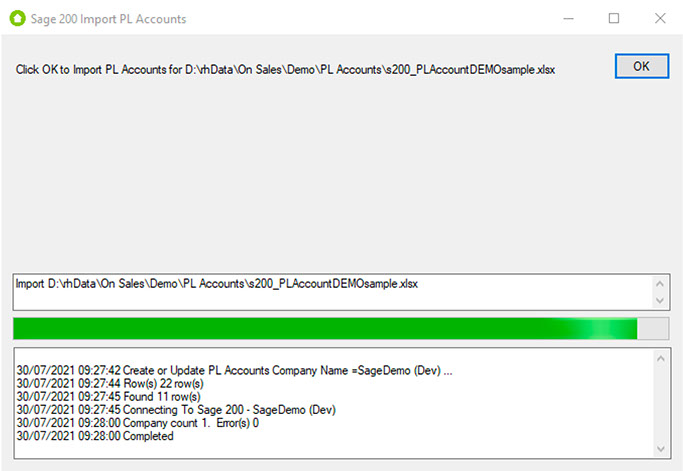This screenshot has height=471, width=683.
Task: Select the 'Click OK to Import PL Accounts' message
Action: click(285, 70)
